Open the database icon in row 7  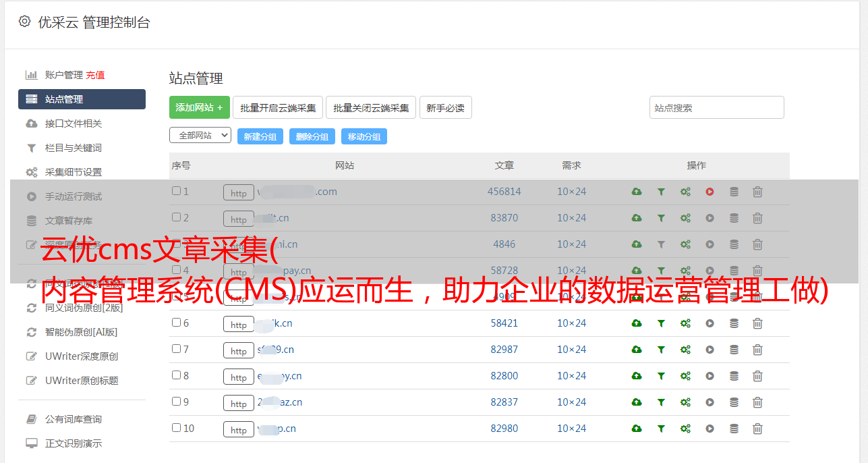pos(734,350)
